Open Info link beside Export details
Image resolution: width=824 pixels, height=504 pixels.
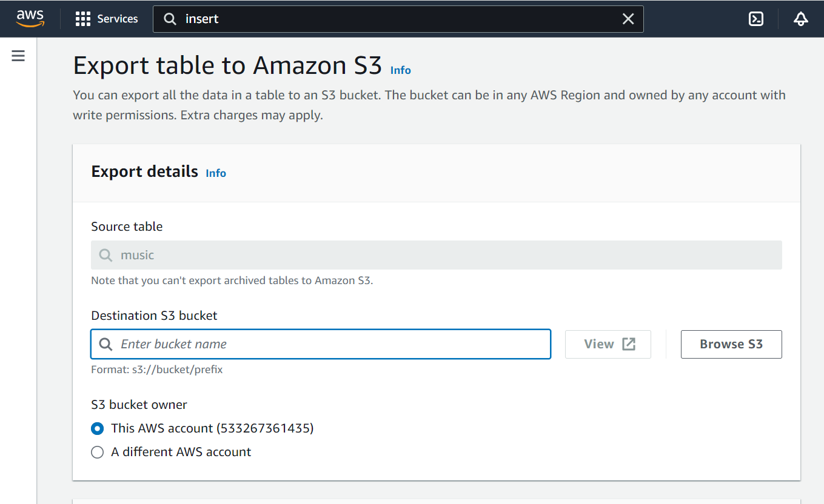[216, 173]
